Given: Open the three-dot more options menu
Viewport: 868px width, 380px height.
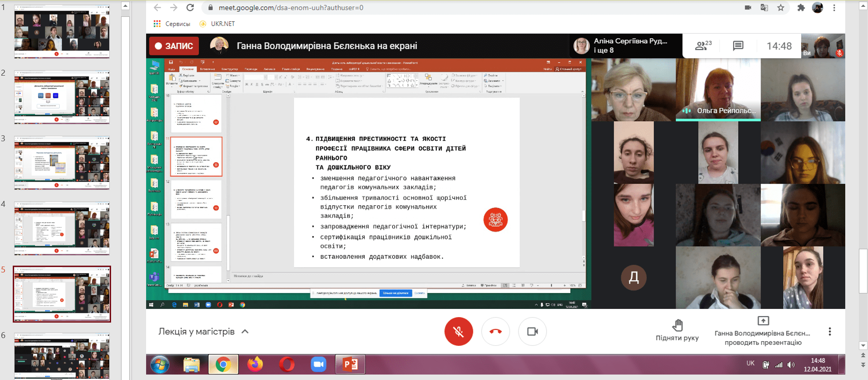Looking at the screenshot, I should 830,332.
